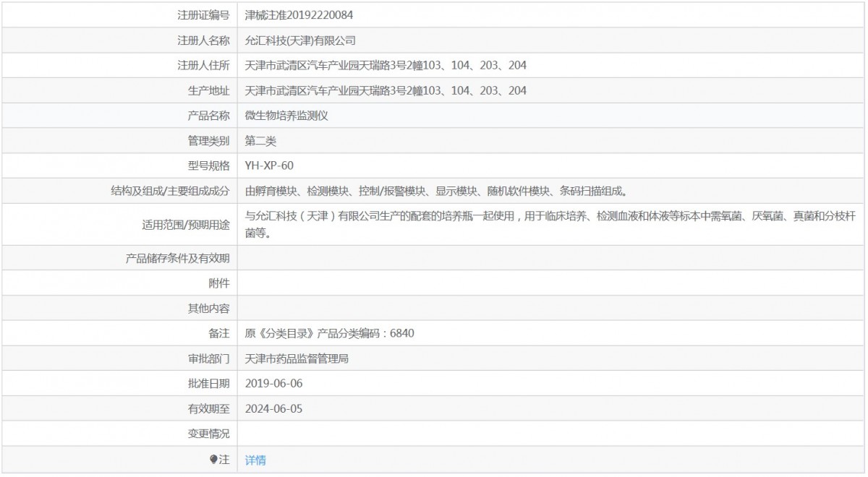Open the 详情 link in the 注 row
This screenshot has width=868, height=477.
[x=255, y=460]
